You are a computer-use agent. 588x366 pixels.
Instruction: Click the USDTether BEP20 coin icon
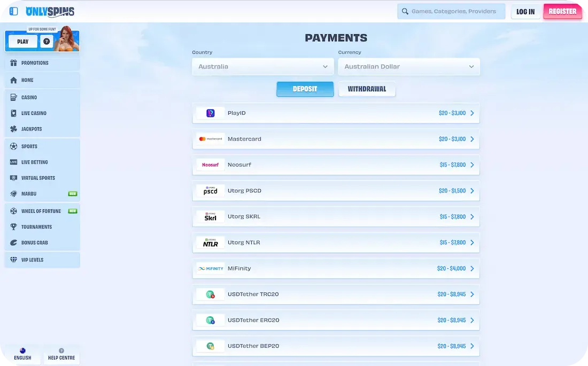click(211, 346)
